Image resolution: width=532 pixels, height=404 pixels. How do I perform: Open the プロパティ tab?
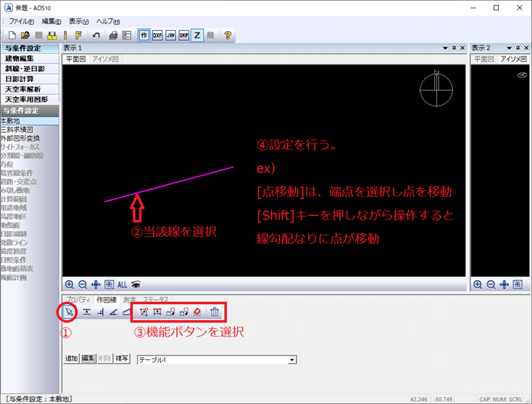[78, 299]
